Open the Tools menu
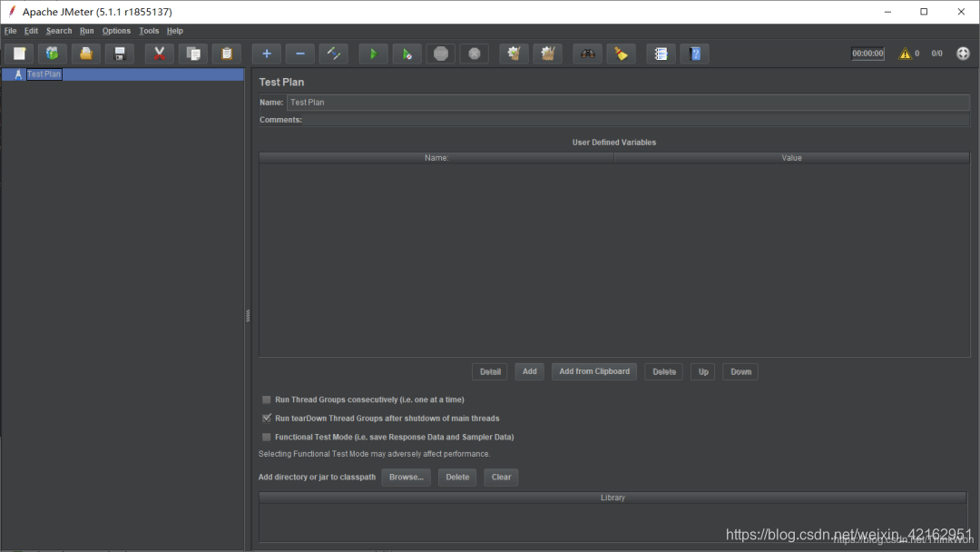This screenshot has width=980, height=552. [x=149, y=31]
